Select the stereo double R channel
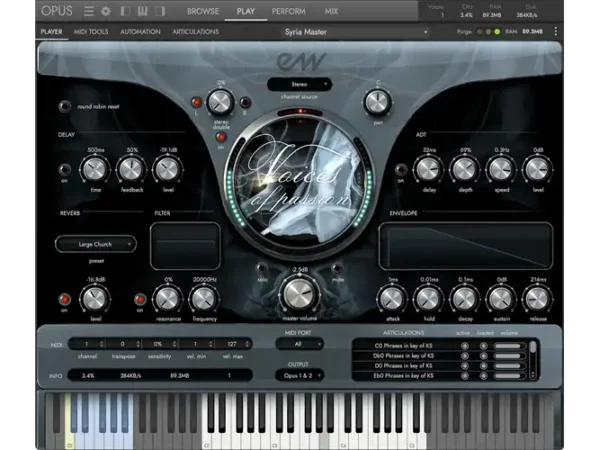 click(x=245, y=102)
